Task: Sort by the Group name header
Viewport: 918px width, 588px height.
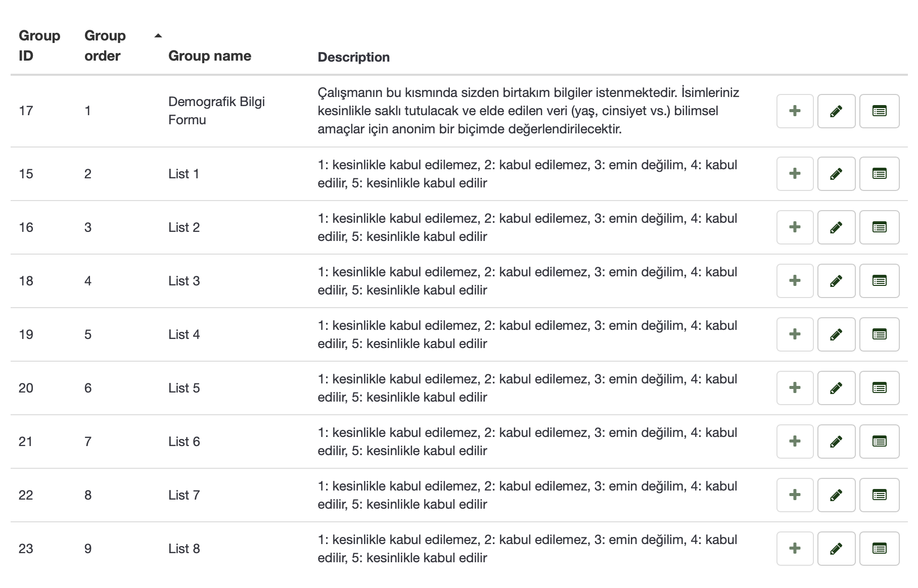Action: click(x=209, y=56)
